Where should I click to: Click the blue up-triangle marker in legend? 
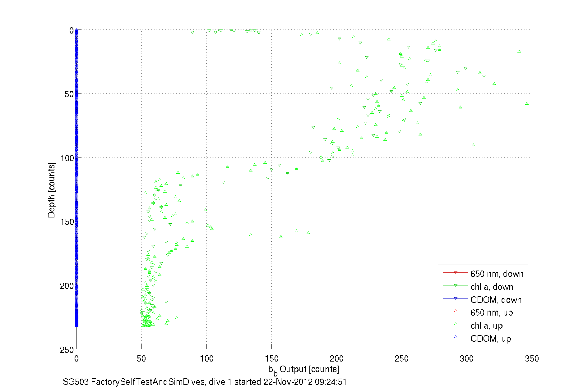coord(456,337)
